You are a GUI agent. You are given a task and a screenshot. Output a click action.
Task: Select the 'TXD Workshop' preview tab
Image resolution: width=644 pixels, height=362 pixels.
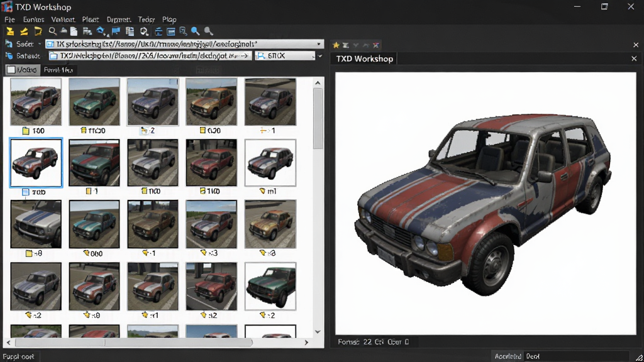364,58
